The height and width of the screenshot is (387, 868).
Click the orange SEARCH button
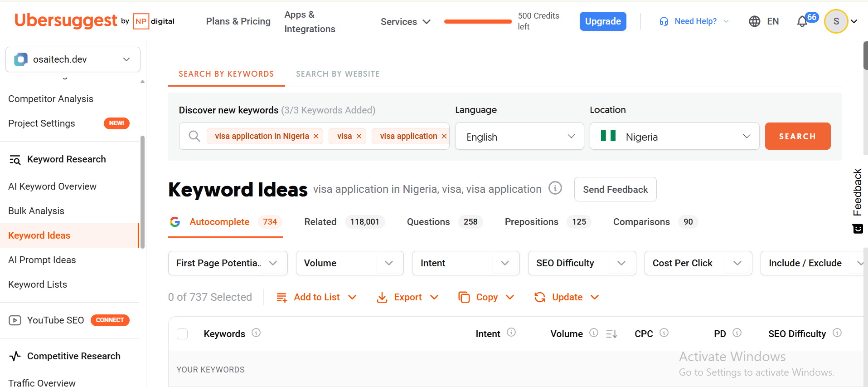798,136
